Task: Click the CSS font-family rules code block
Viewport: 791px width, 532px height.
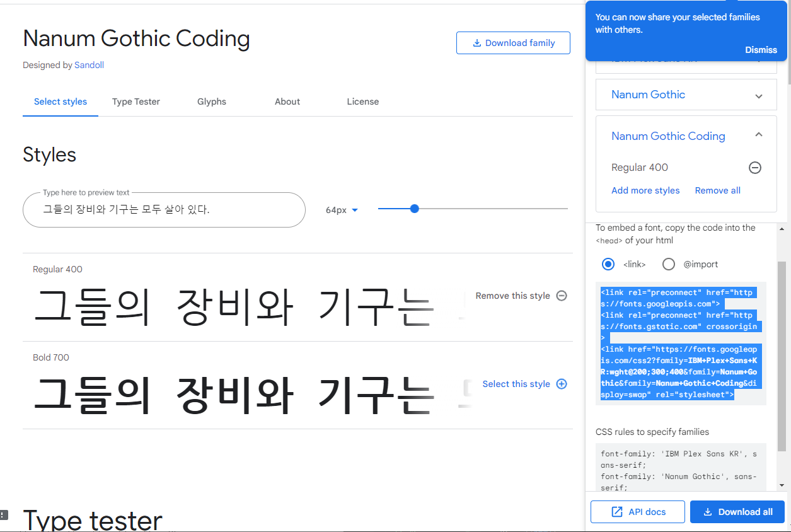Action: coord(681,466)
